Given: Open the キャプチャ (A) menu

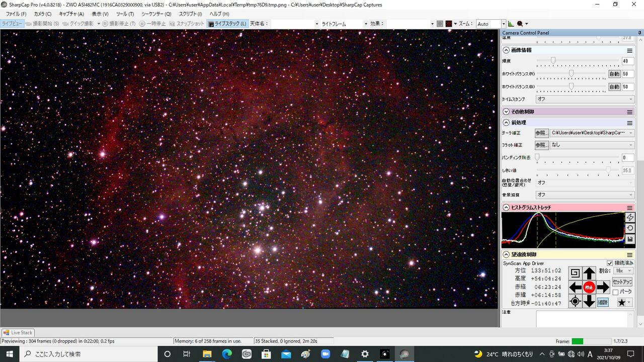Looking at the screenshot, I should tap(71, 14).
